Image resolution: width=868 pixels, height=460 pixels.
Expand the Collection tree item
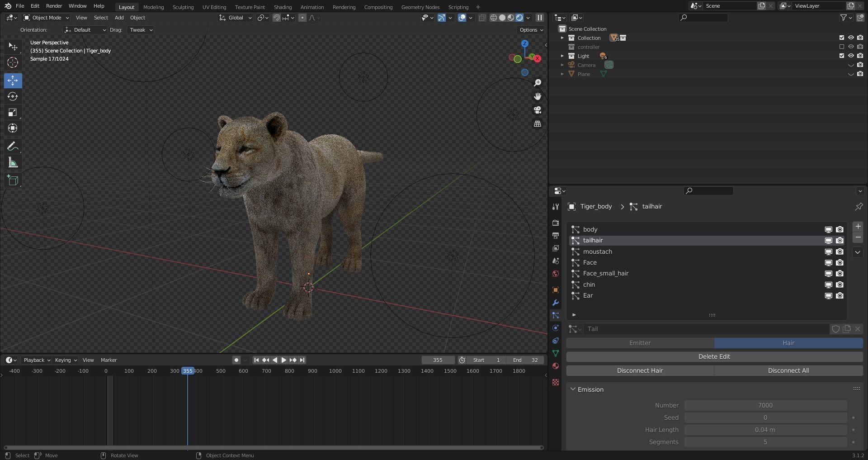tap(562, 38)
